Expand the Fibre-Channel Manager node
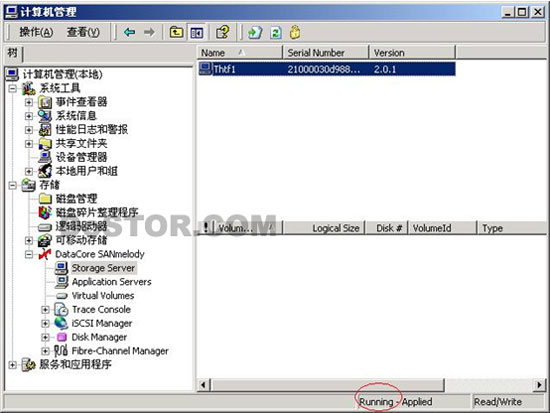The image size is (550, 413). pyautogui.click(x=45, y=351)
